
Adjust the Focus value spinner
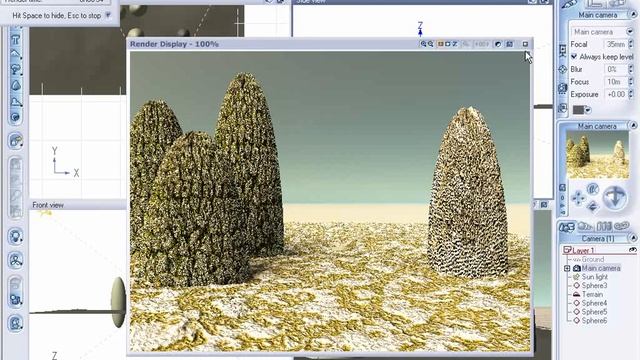pyautogui.click(x=631, y=82)
